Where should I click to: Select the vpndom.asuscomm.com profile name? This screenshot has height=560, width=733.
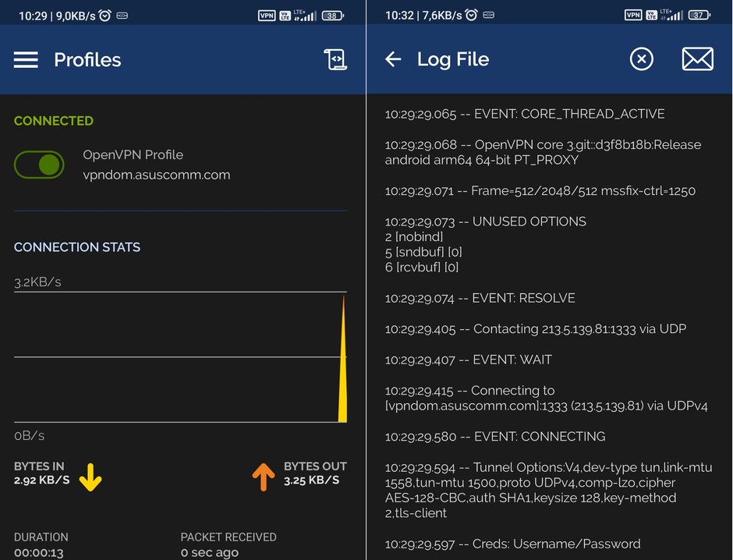(x=157, y=175)
